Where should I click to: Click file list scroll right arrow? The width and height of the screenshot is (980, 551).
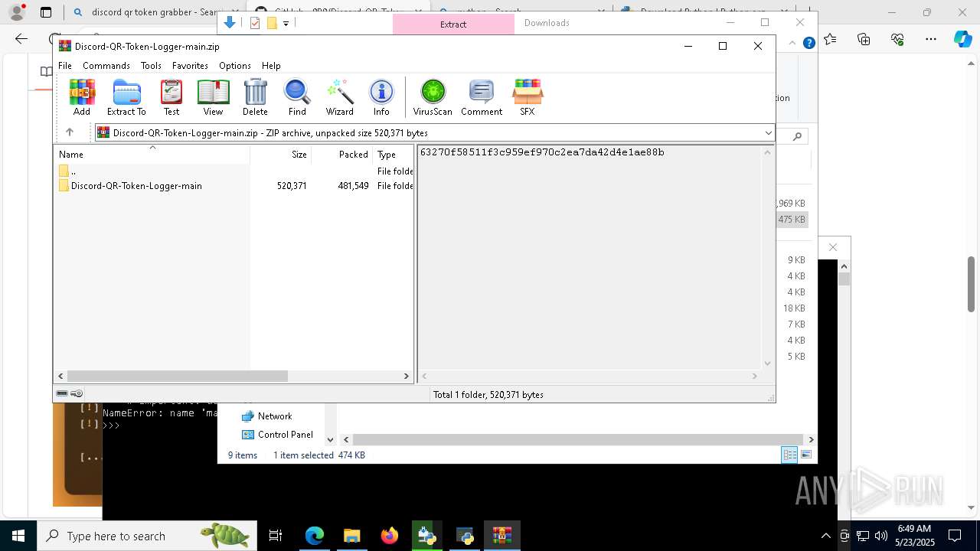click(x=407, y=377)
